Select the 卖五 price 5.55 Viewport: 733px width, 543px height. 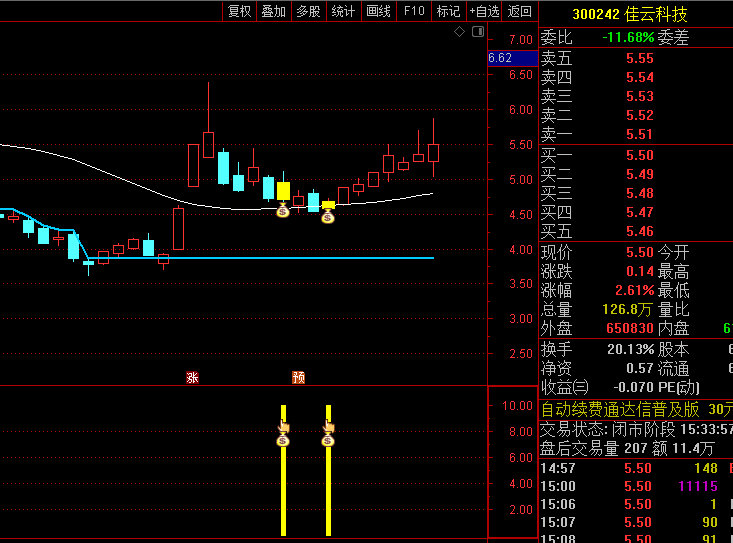(640, 58)
